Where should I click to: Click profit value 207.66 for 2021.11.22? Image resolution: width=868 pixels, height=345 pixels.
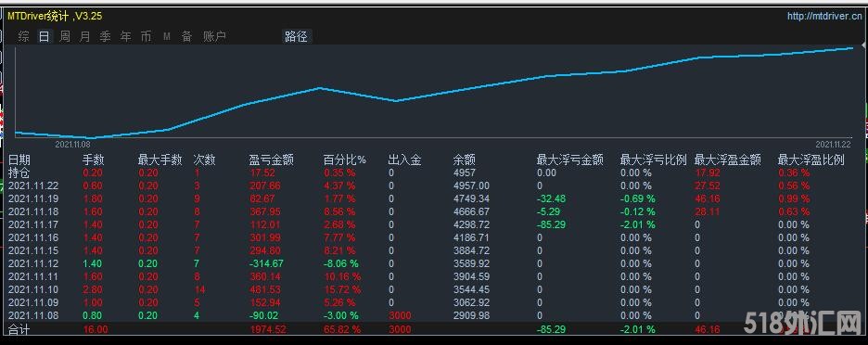click(x=265, y=185)
